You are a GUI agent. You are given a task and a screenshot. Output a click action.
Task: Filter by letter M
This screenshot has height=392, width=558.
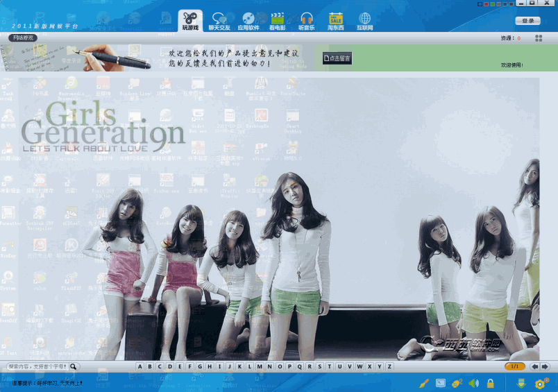pyautogui.click(x=260, y=366)
